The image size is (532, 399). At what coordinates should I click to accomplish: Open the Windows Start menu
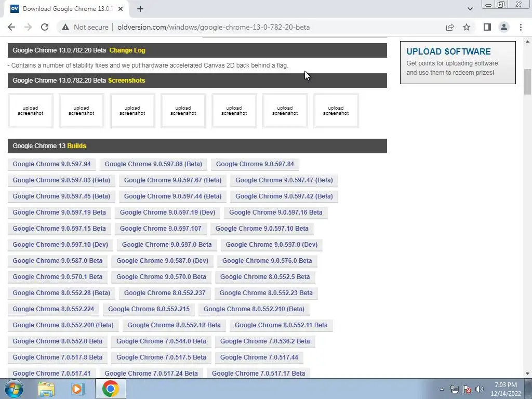point(14,389)
